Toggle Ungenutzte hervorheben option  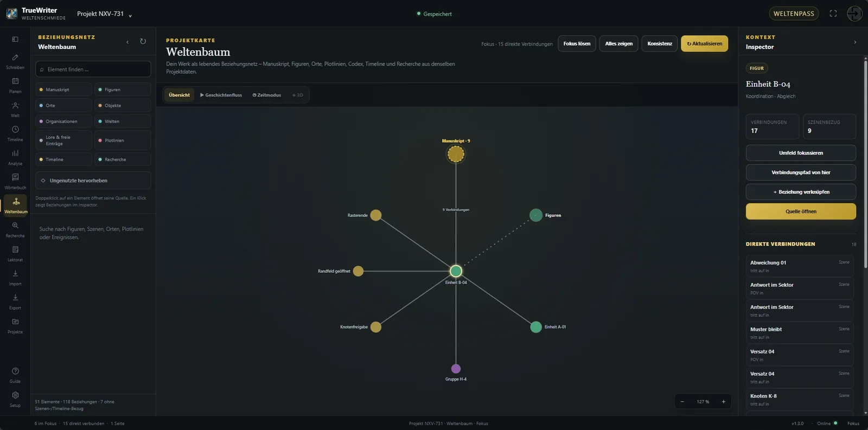pos(93,181)
